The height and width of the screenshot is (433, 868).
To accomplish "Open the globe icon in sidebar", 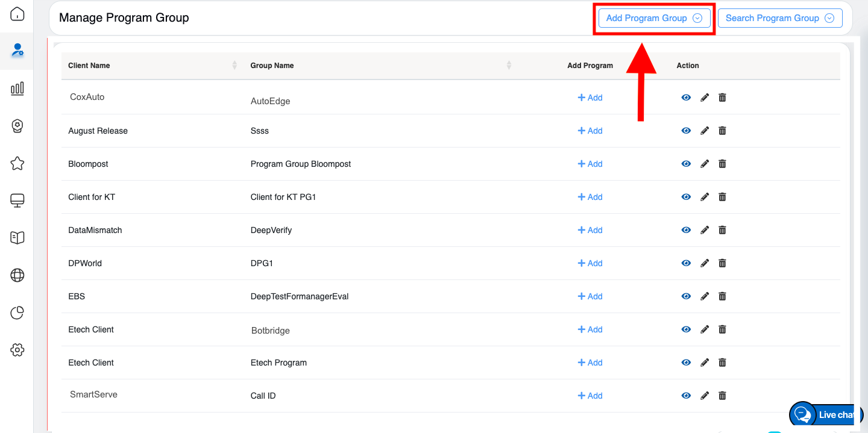I will 17,275.
